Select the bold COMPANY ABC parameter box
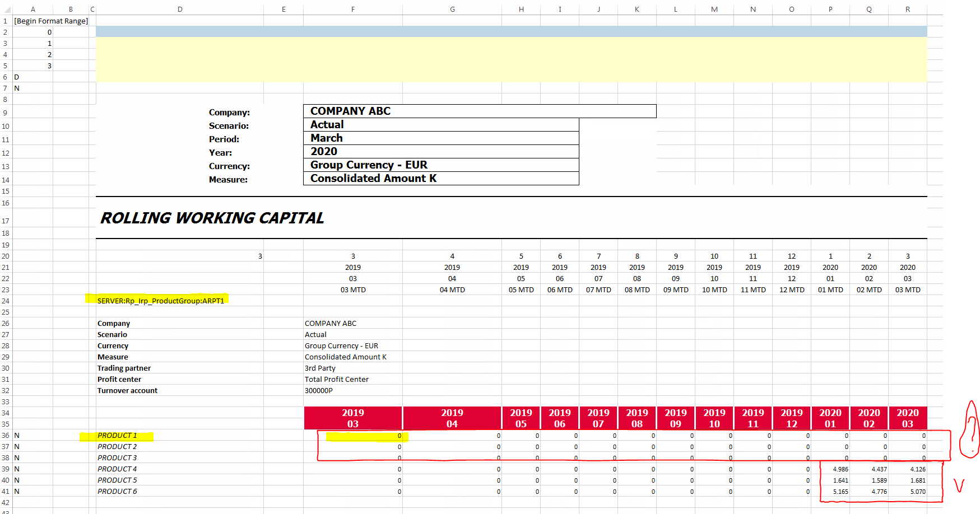 pyautogui.click(x=480, y=111)
